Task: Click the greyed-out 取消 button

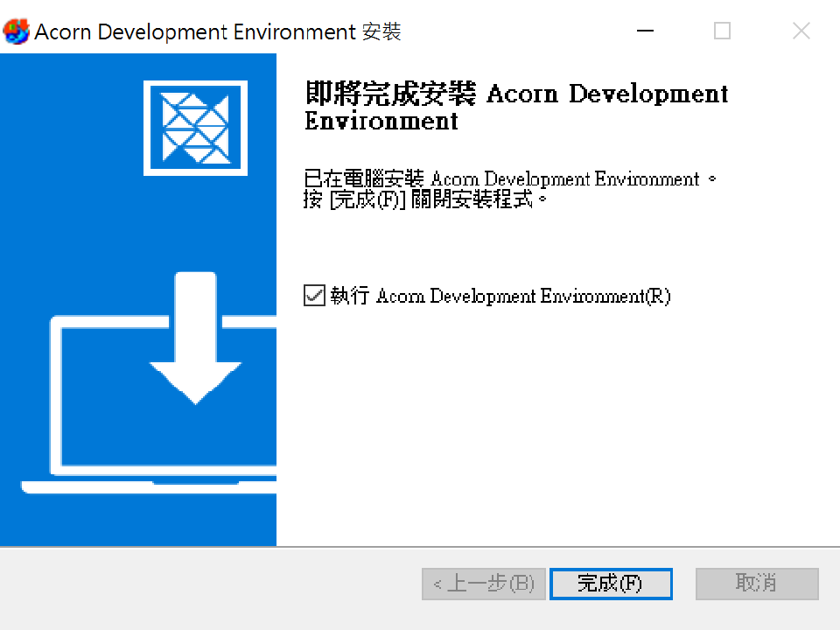Action: click(x=757, y=584)
